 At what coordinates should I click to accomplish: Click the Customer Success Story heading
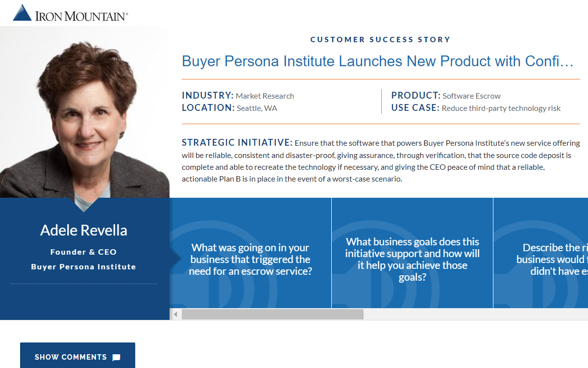pos(380,39)
